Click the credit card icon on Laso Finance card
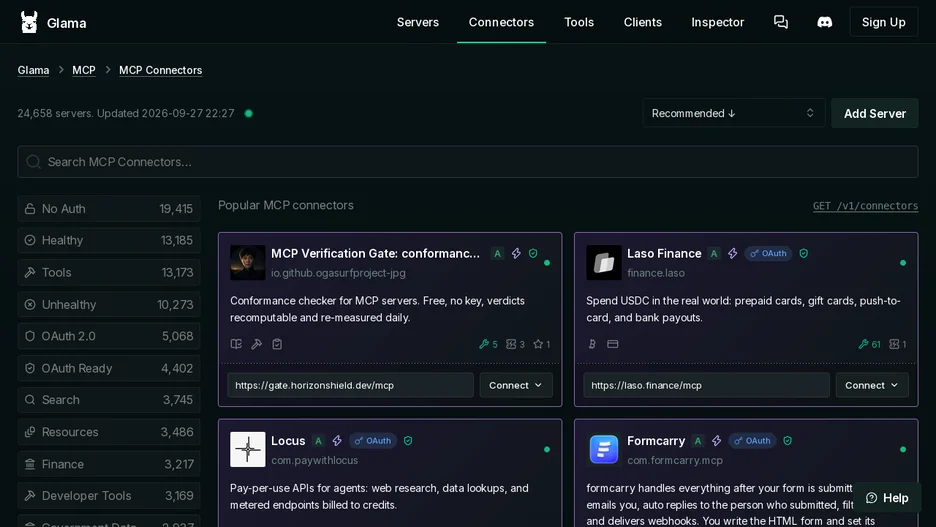This screenshot has width=936, height=527. coord(612,344)
